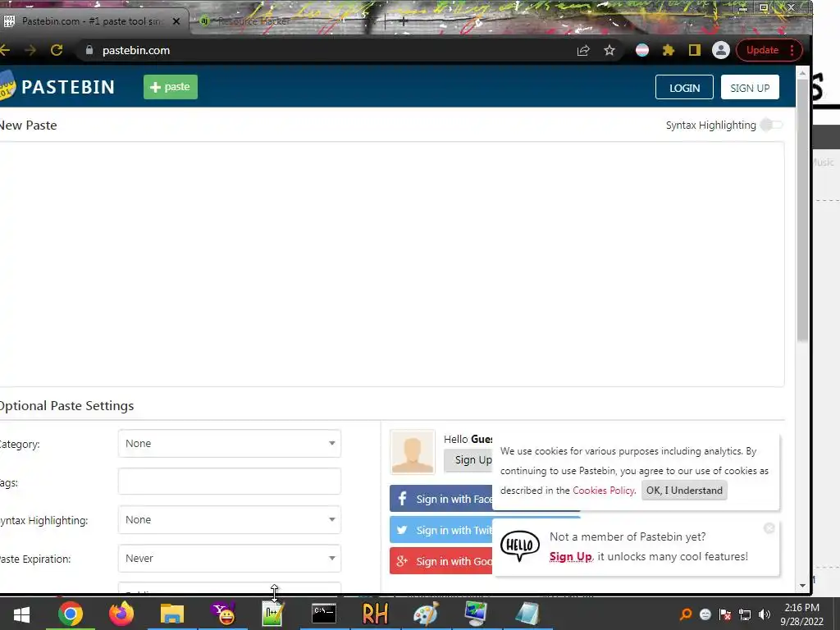840x630 pixels.
Task: Reload the page with the refresh icon
Action: 57,50
